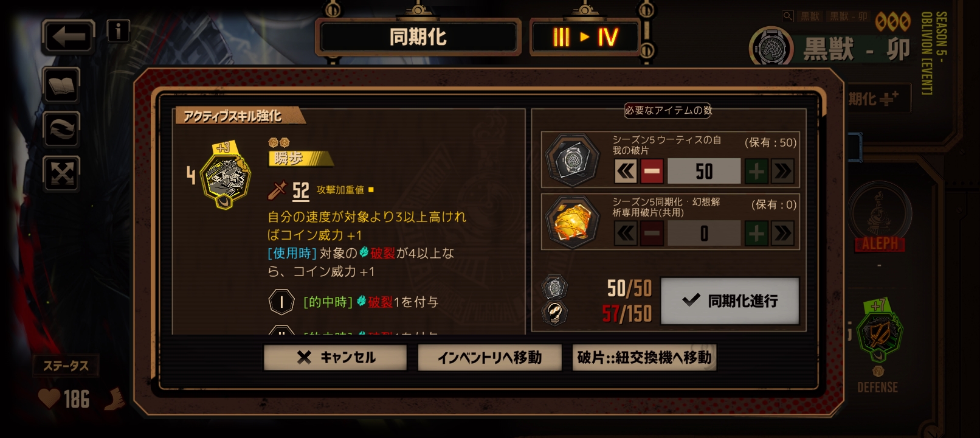Tap the circular swap arrows icon
980x438 pixels.
[61, 129]
